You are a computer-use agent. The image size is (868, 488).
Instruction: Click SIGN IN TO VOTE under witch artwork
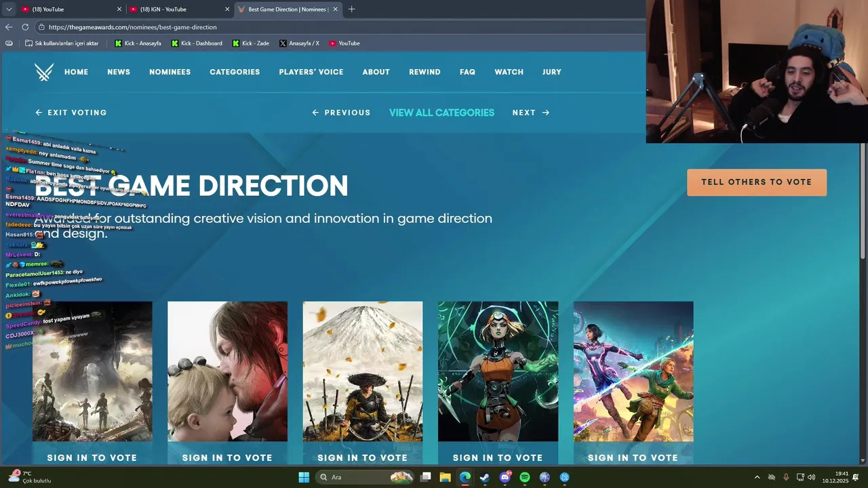pyautogui.click(x=498, y=457)
